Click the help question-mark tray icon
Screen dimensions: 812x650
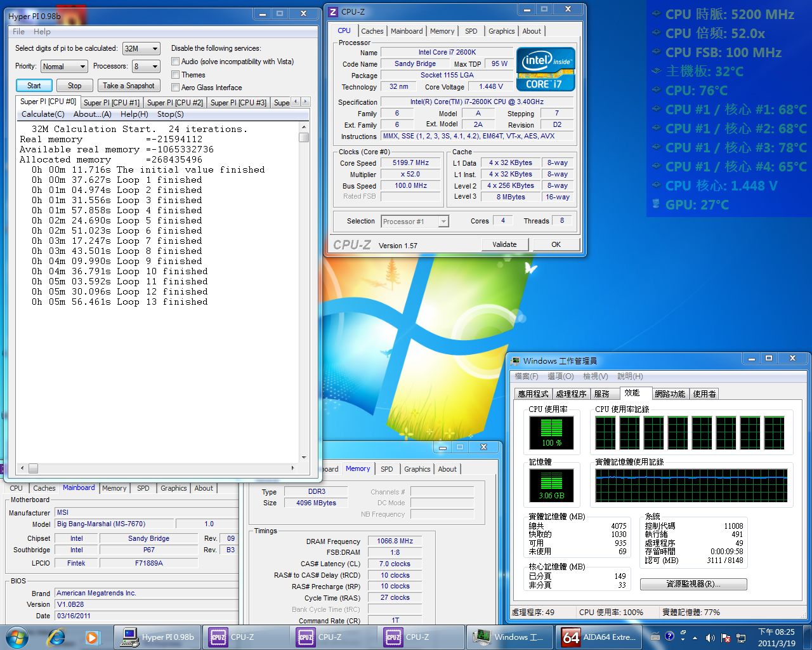pos(669,636)
